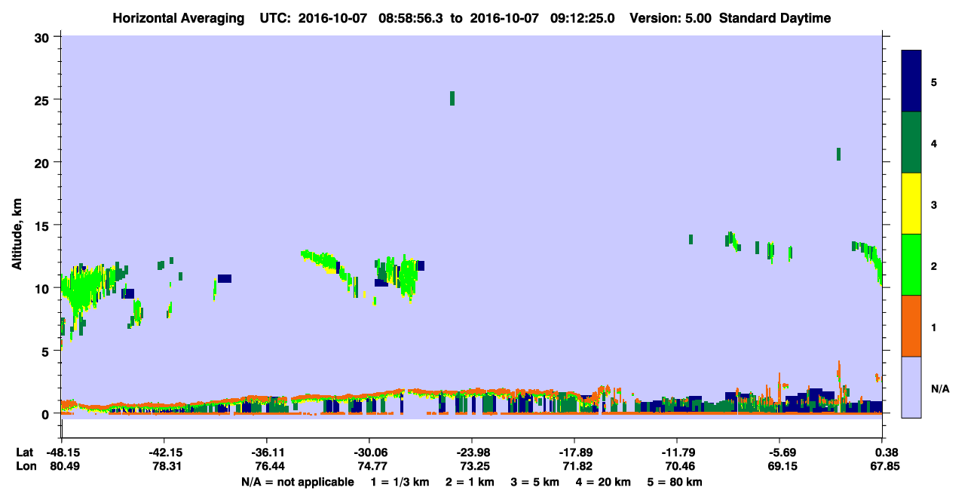Image resolution: width=980 pixels, height=503 pixels.
Task: Click the '4 = 20 km' legend entry
Action: [605, 482]
